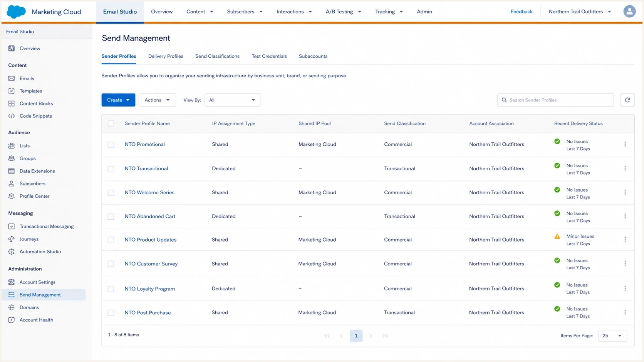Screen dimensions: 644x362
Task: Open Send Management in the sidebar
Action: tap(44, 295)
